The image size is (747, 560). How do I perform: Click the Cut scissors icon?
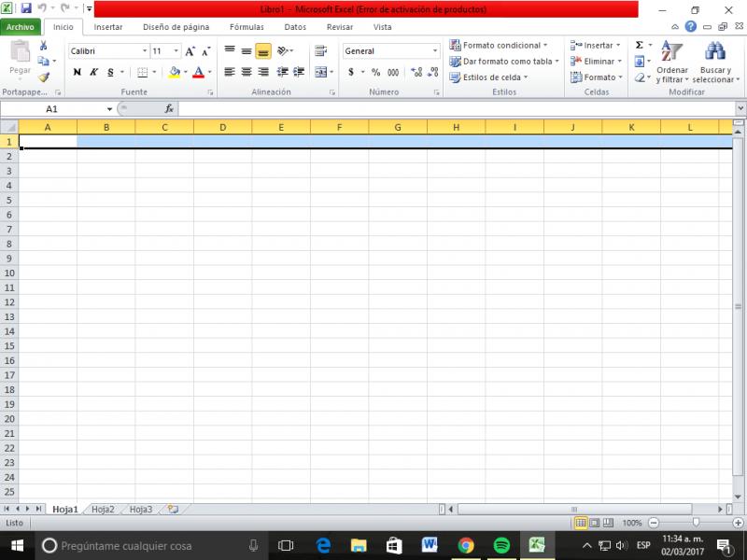click(x=44, y=46)
